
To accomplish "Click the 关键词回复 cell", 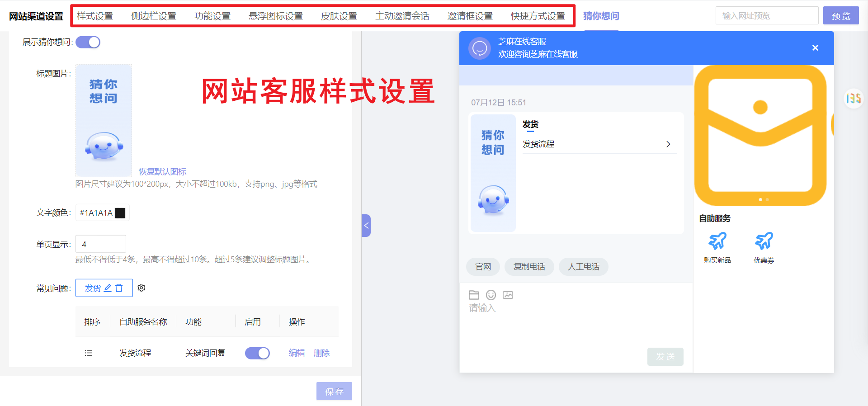I will pos(205,353).
